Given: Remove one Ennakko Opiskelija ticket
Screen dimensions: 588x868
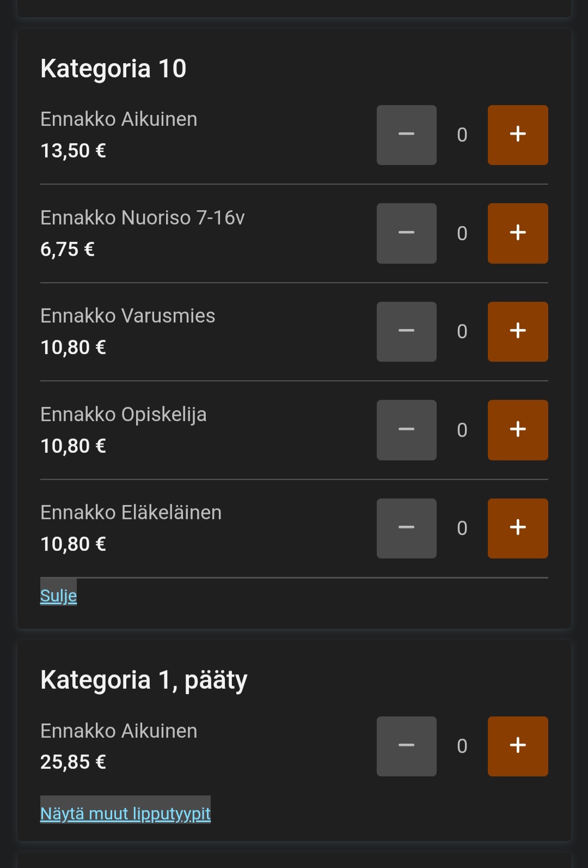Looking at the screenshot, I should click(406, 430).
